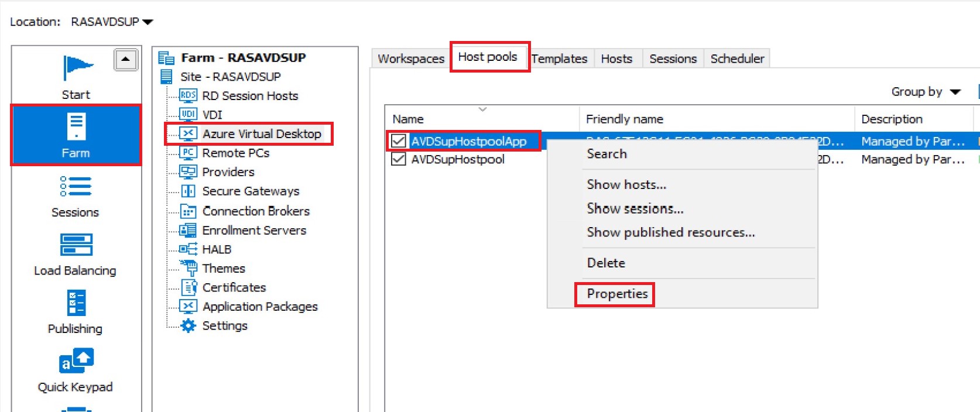Open the Sessions sidebar icon
980x412 pixels.
pos(76,186)
